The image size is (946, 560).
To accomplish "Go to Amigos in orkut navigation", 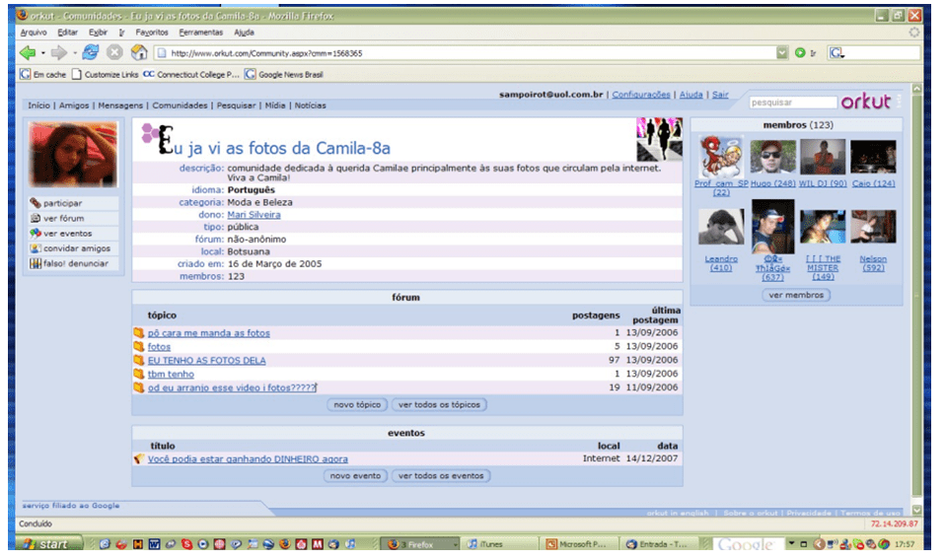I will click(x=74, y=105).
